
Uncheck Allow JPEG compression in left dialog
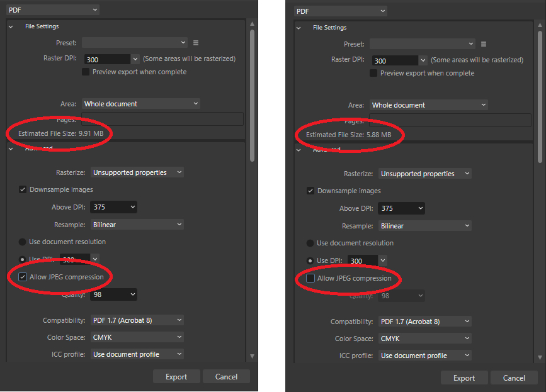click(23, 277)
